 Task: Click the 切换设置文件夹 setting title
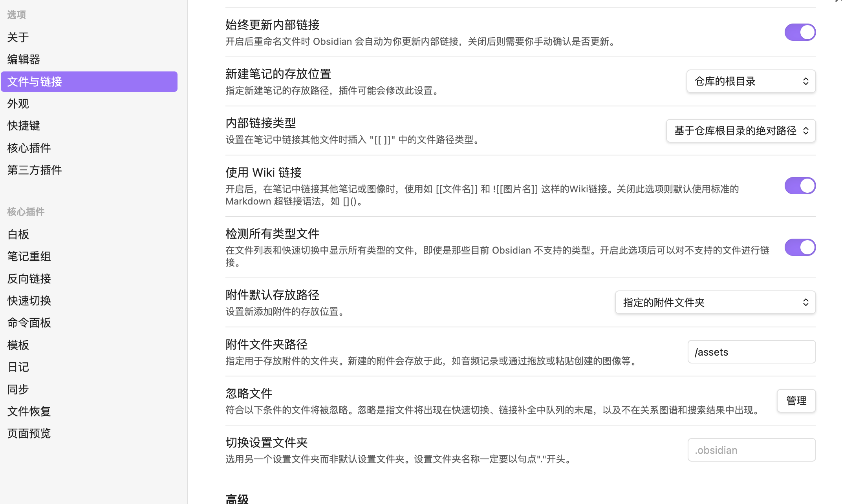tap(267, 442)
